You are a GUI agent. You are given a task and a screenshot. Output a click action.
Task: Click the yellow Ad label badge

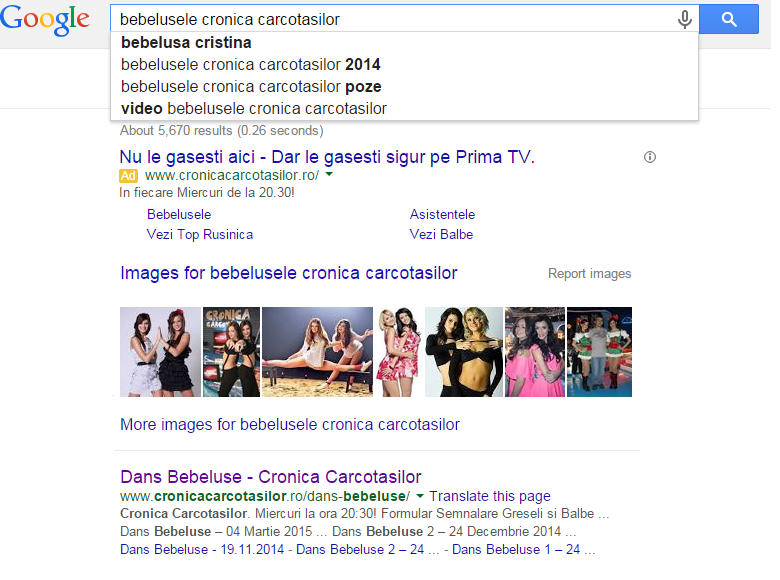click(x=128, y=176)
